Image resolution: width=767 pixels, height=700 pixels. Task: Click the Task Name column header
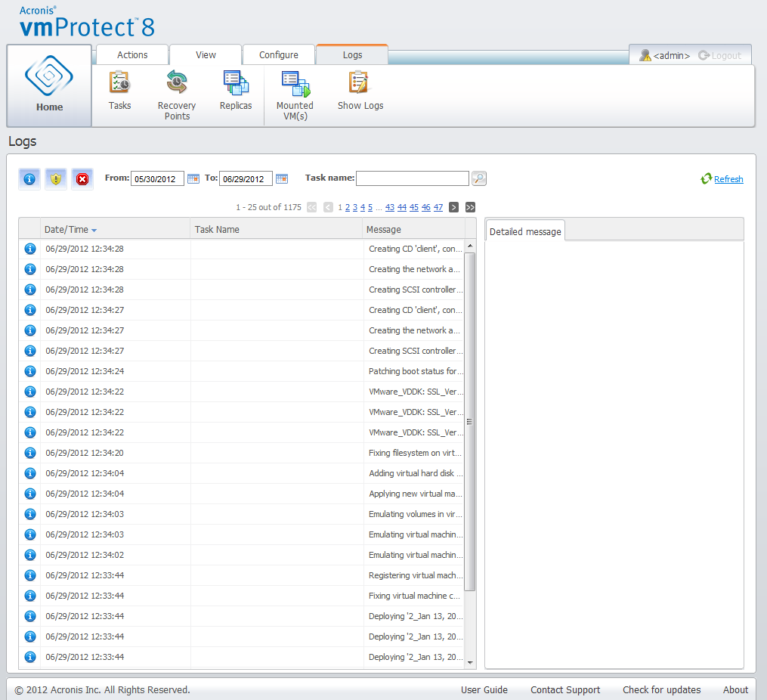click(277, 229)
